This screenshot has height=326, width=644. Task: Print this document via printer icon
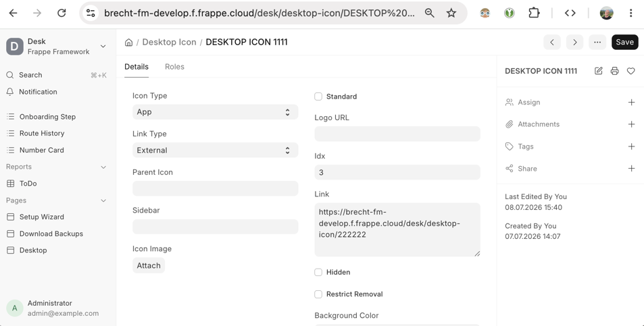tap(614, 71)
